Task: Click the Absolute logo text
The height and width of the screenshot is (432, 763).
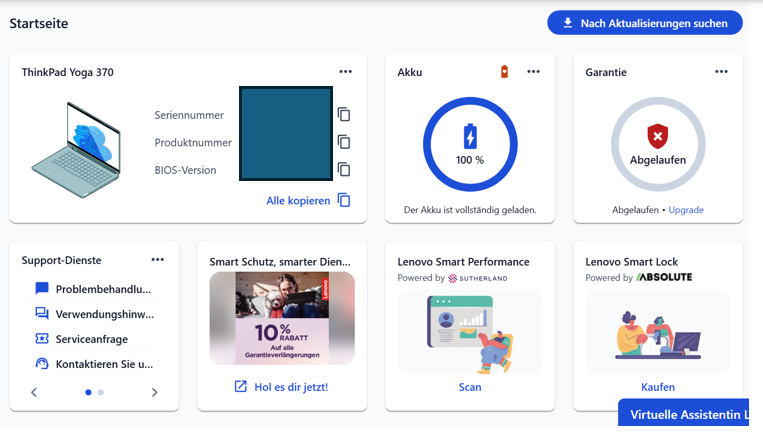Action: 664,277
